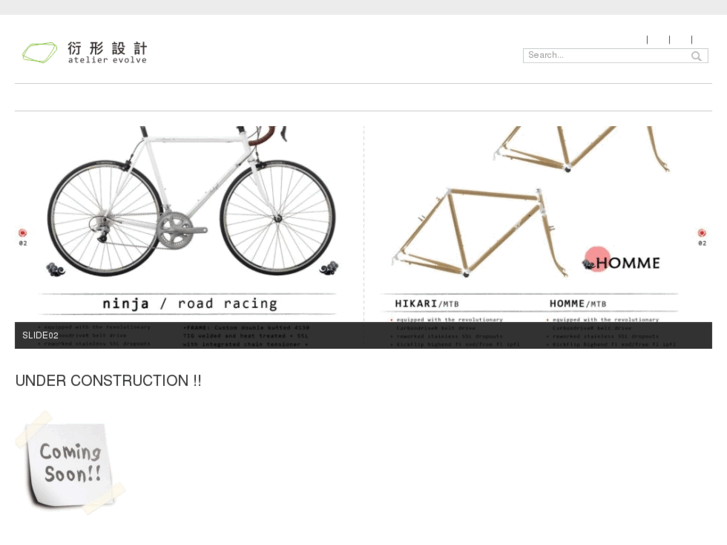Select the HOMME/MTB heading
Viewport: 727px width, 545px height.
[578, 304]
